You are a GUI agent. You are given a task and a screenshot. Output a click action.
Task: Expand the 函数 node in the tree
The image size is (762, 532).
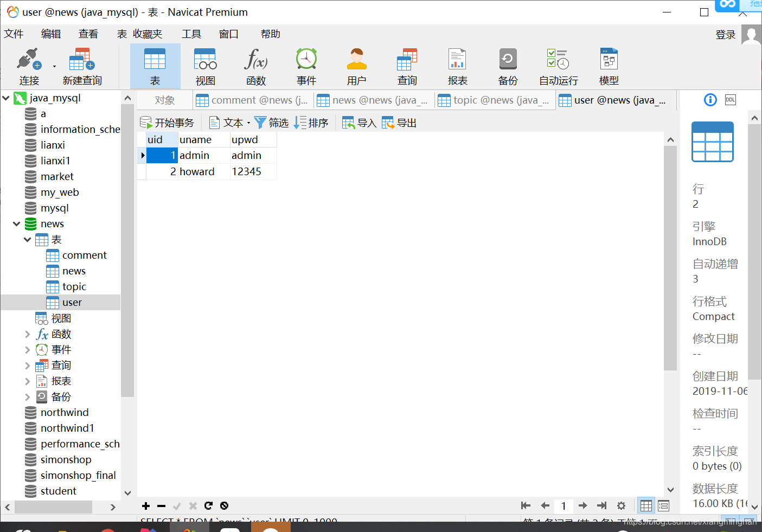point(28,334)
